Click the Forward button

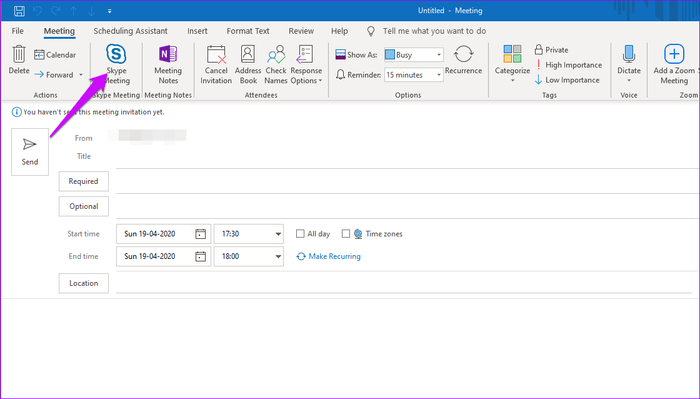[54, 75]
